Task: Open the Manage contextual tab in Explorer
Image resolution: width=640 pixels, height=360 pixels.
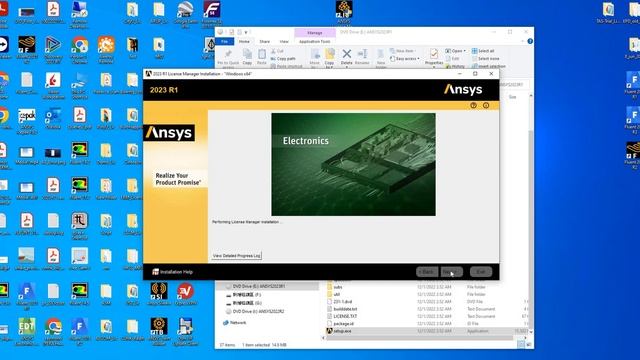Action: [x=315, y=33]
